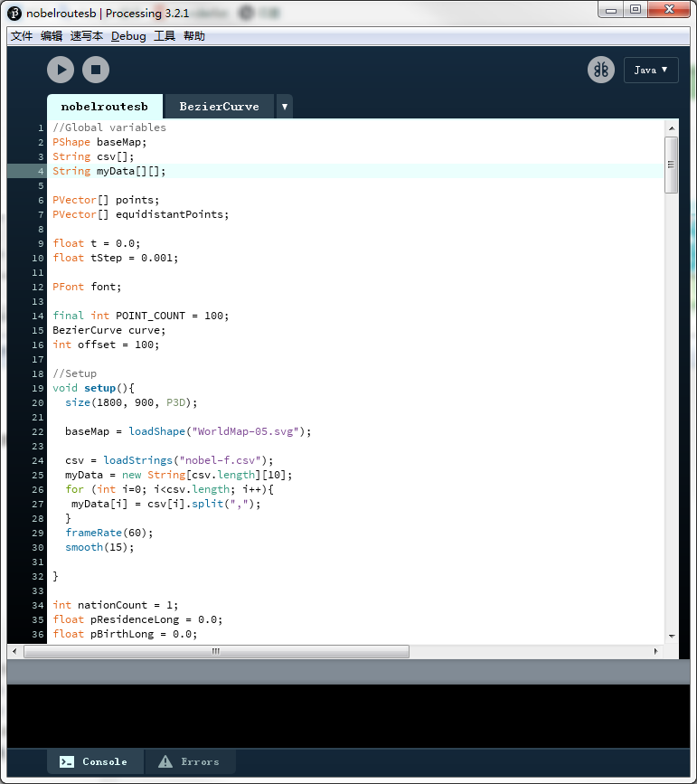
Task: Place cursor on 'String myData[][];'
Action: coord(109,171)
